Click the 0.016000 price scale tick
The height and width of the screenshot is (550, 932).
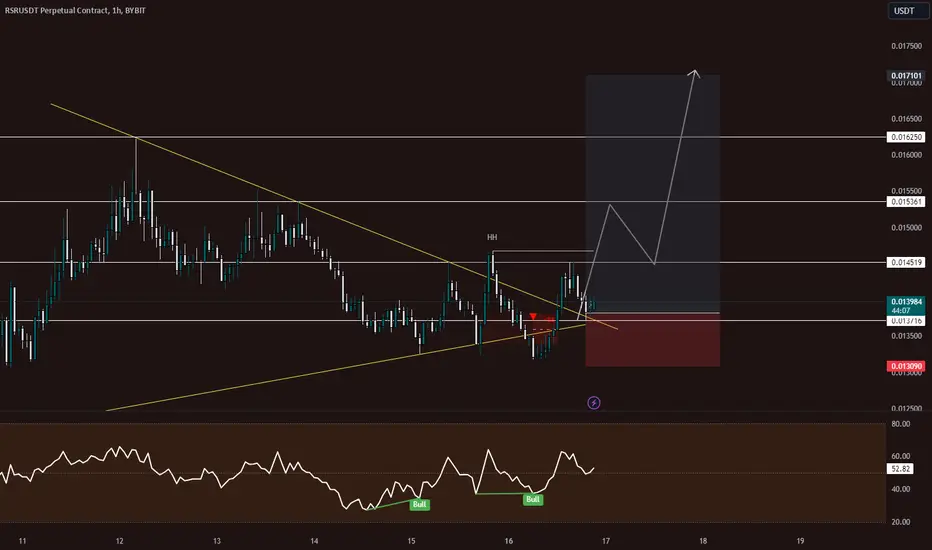point(906,155)
